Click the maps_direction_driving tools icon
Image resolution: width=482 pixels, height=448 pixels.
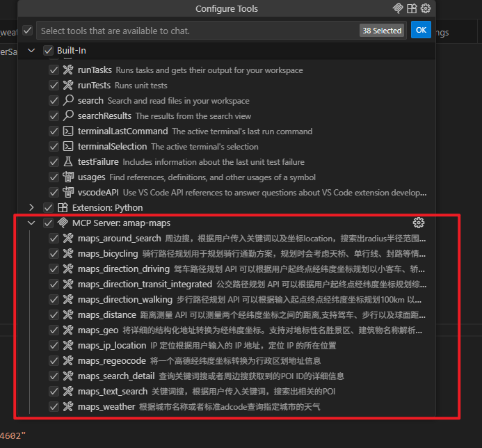click(x=68, y=269)
